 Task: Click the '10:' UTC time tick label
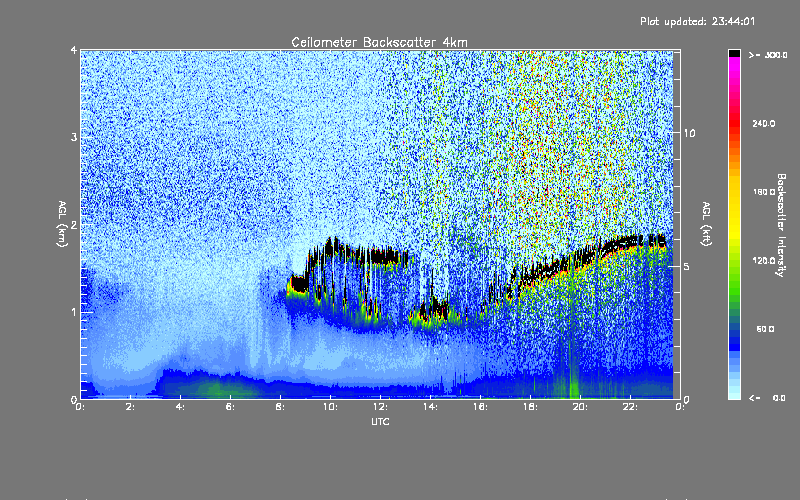(330, 407)
